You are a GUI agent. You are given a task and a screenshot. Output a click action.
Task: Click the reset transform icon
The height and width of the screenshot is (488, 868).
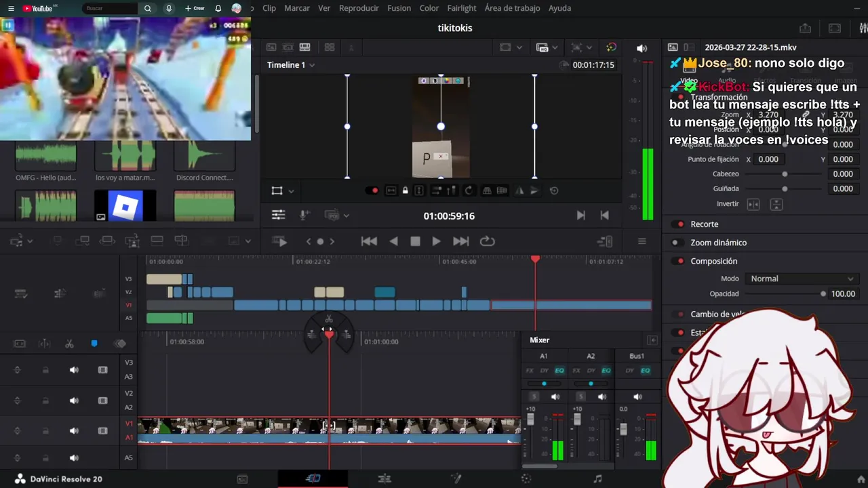pos(554,191)
